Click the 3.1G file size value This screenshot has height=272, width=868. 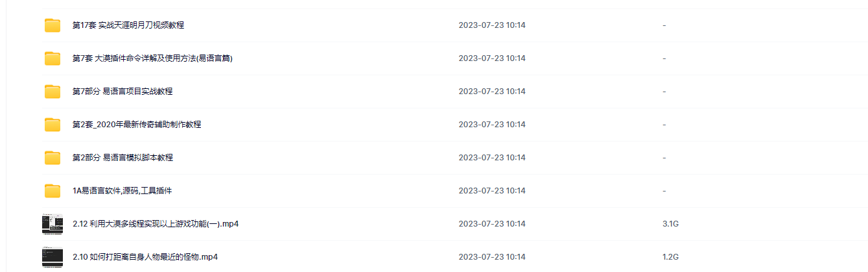tap(670, 224)
